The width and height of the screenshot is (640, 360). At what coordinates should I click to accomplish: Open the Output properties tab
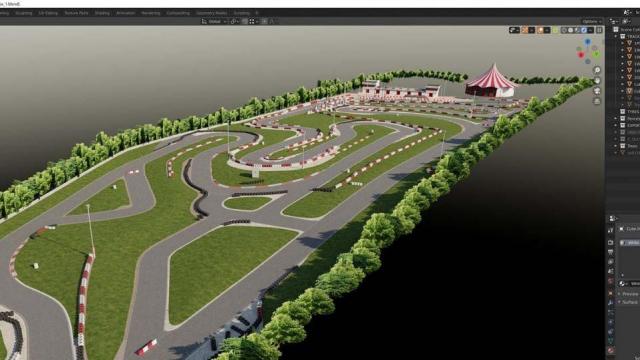click(x=611, y=252)
